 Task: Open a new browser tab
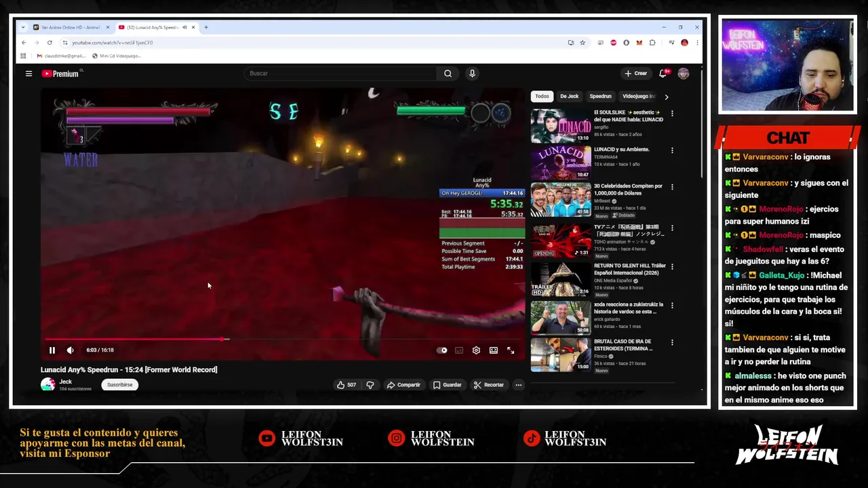(x=206, y=27)
